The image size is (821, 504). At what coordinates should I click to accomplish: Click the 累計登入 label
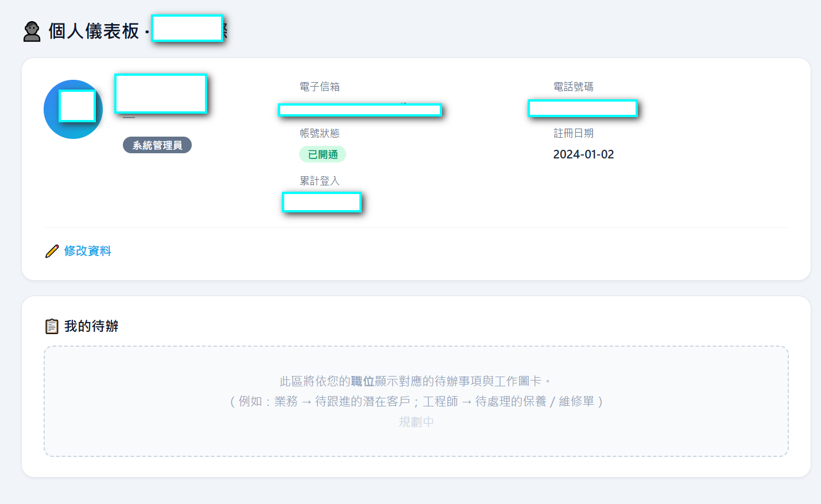click(x=320, y=181)
